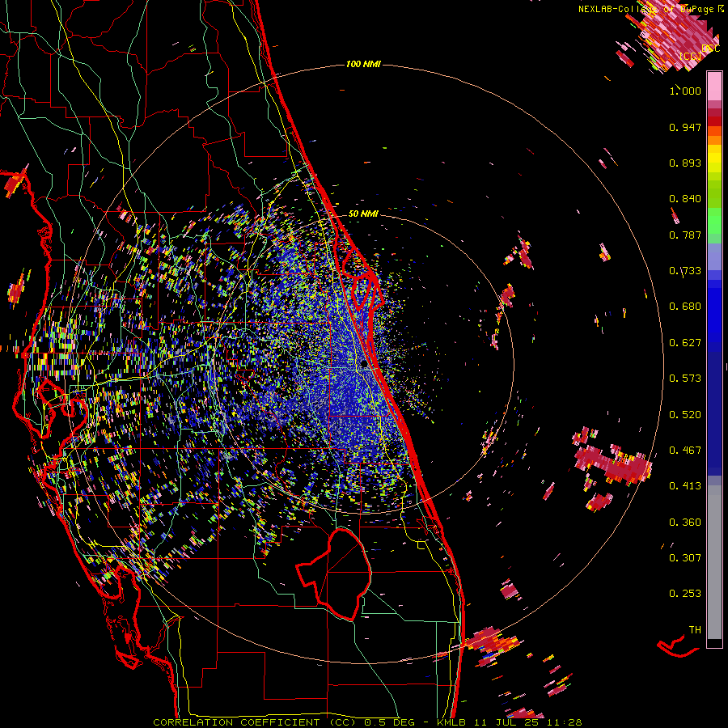Select the 0.947 value on the color scale
Image resolution: width=728 pixels, height=728 pixels.
685,127
